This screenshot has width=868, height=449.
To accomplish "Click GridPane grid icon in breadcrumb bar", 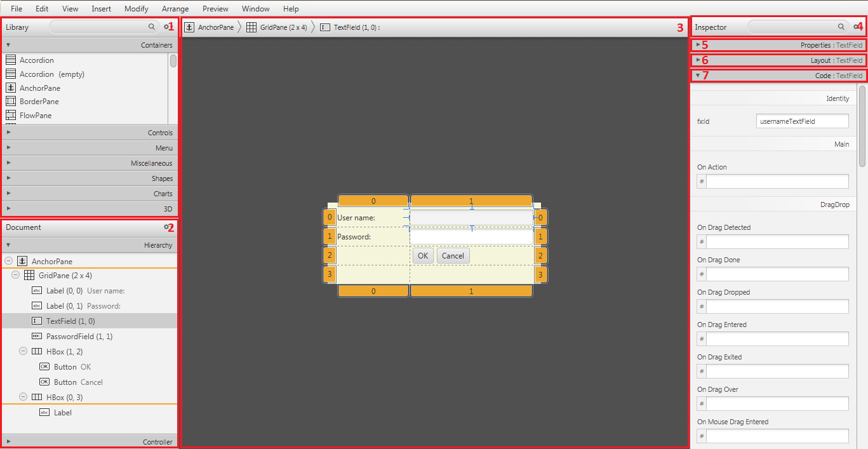I will (251, 27).
